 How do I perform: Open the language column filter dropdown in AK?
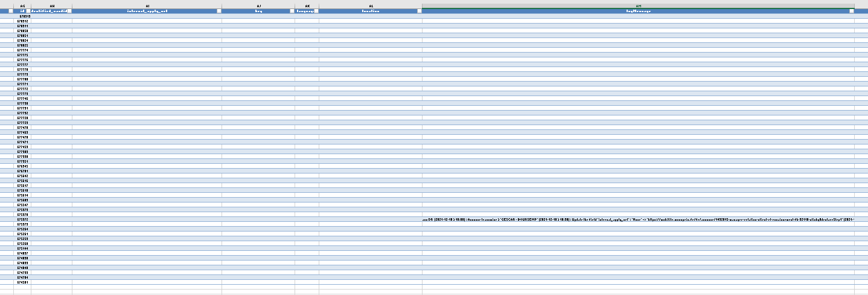tap(316, 11)
